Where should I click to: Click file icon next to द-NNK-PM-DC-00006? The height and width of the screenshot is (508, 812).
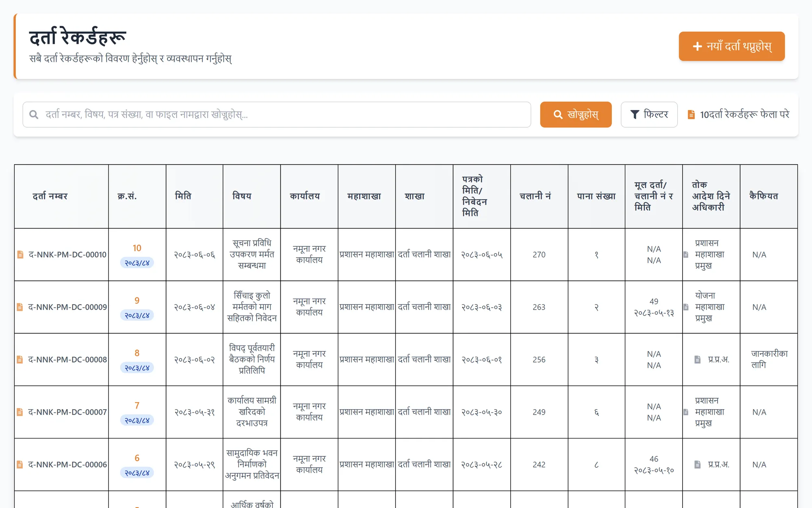20,464
